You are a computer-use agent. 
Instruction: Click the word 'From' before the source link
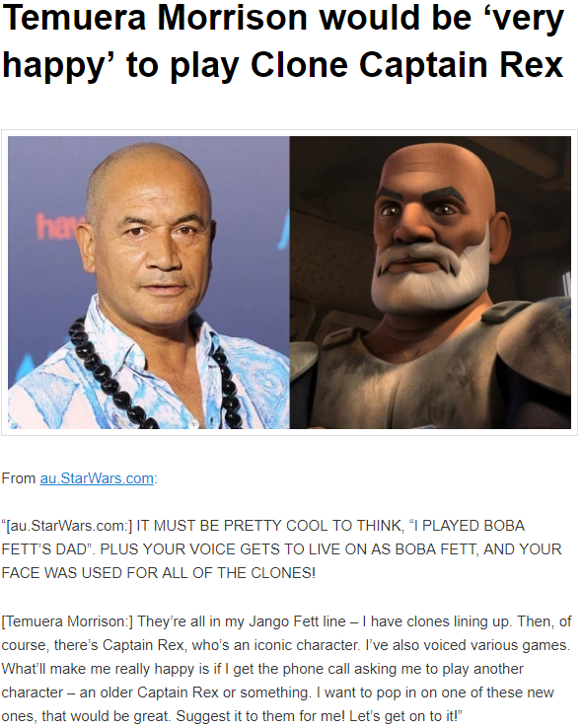(x=19, y=478)
